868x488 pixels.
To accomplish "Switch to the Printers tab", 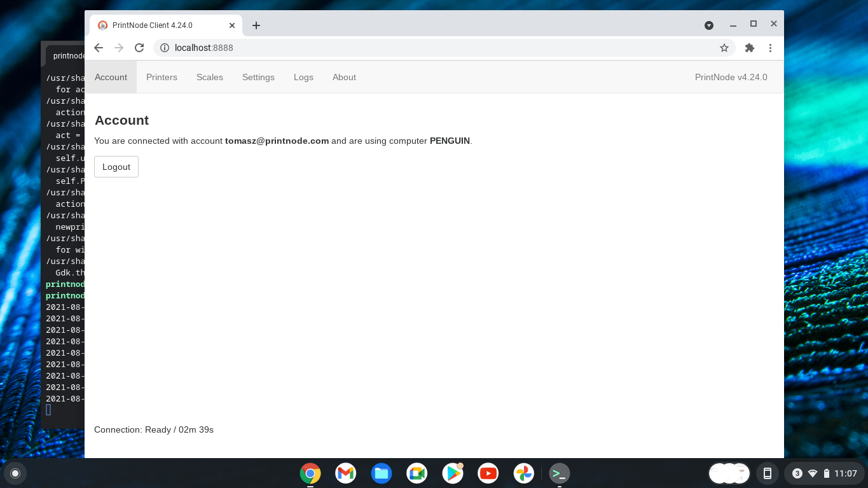I will click(162, 77).
